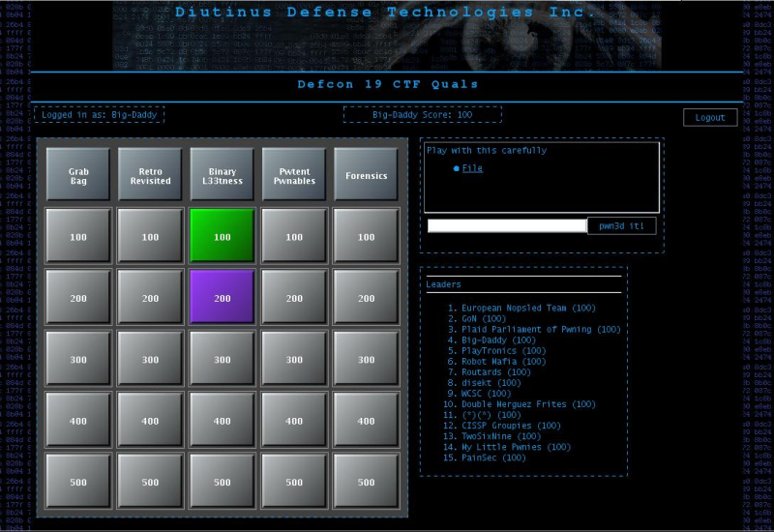This screenshot has height=532, width=774.
Task: Click the 'Big-Daddy Score: 100' box
Action: click(x=423, y=114)
